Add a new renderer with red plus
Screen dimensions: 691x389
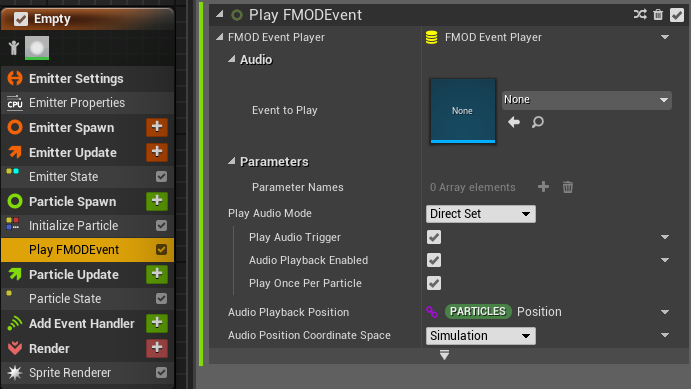coord(157,348)
